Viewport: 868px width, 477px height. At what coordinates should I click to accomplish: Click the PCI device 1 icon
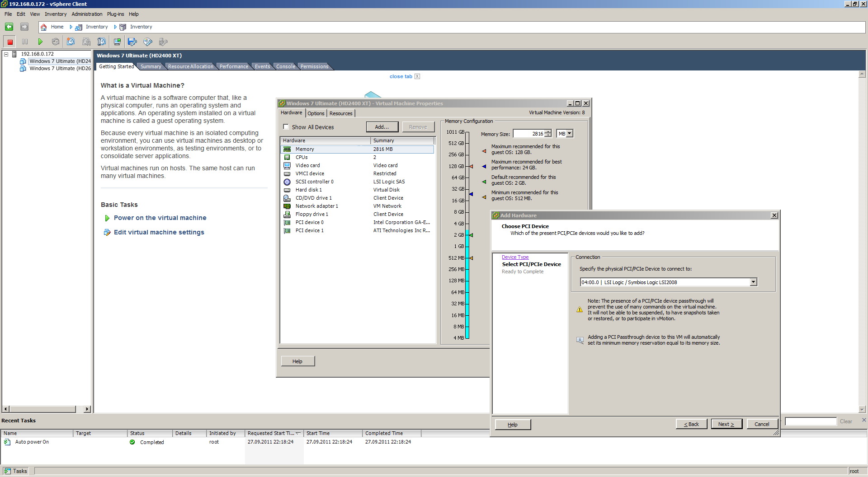coord(287,230)
